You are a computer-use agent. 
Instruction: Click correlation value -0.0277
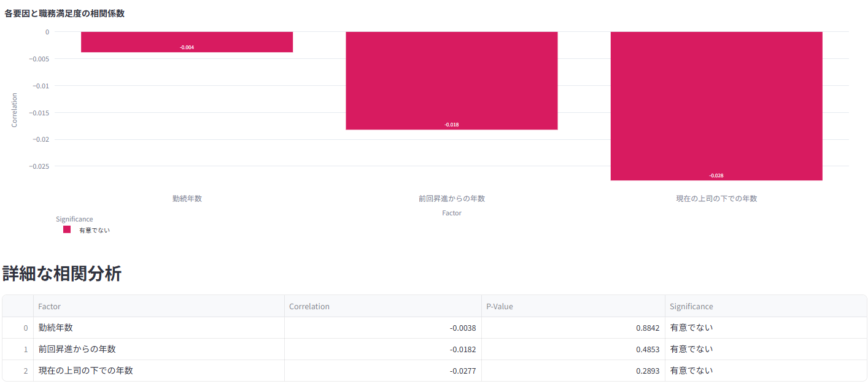pos(382,371)
